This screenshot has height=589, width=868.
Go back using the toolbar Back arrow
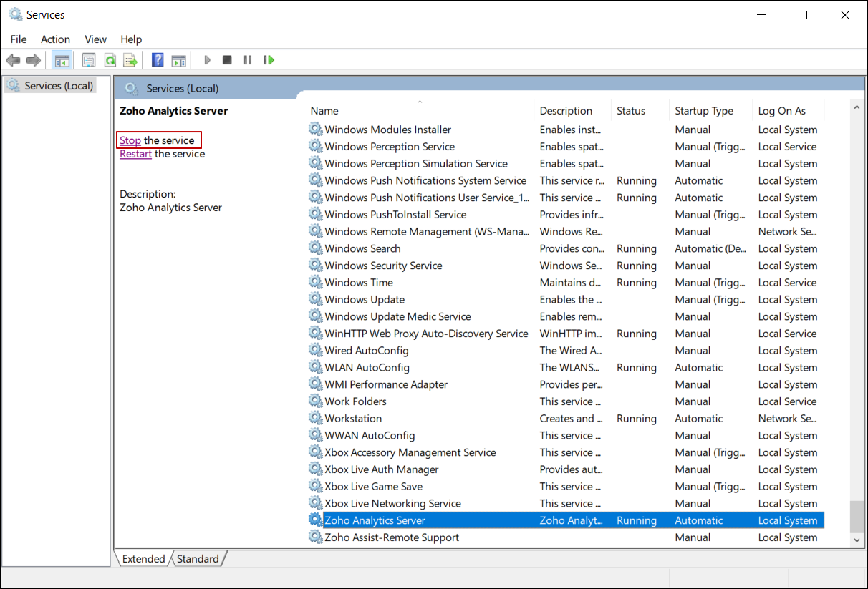(13, 60)
